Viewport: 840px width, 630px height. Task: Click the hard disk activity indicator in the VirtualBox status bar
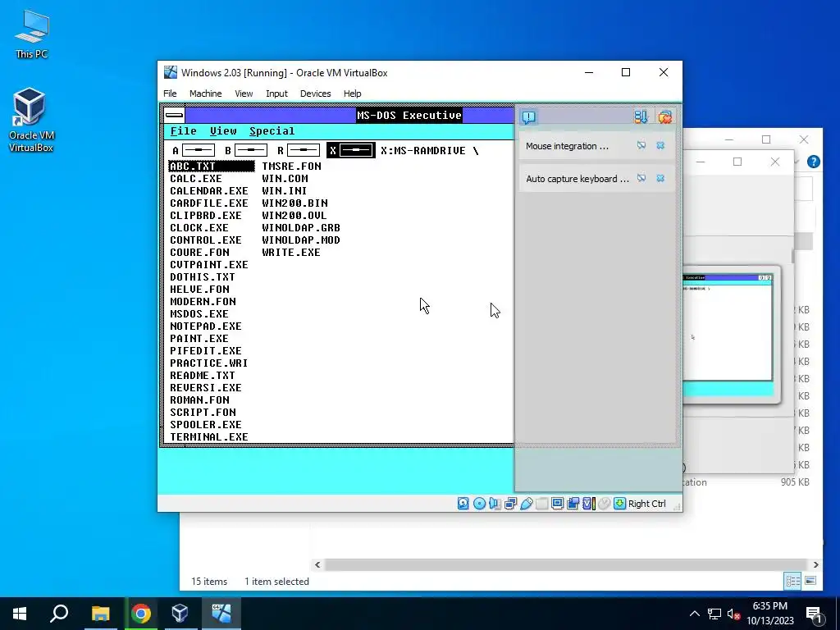[463, 504]
